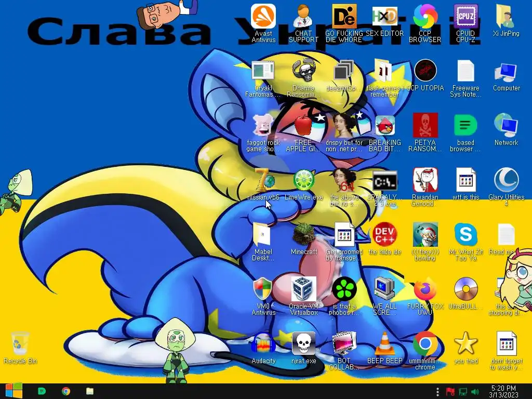
Task: Click the red flag tray icon
Action: (x=450, y=391)
